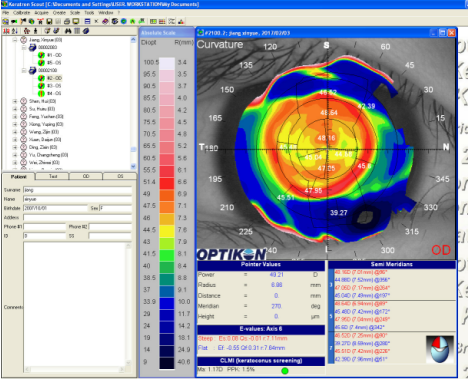Click into the Birthdate input field
The height and width of the screenshot is (379, 472).
click(55, 208)
